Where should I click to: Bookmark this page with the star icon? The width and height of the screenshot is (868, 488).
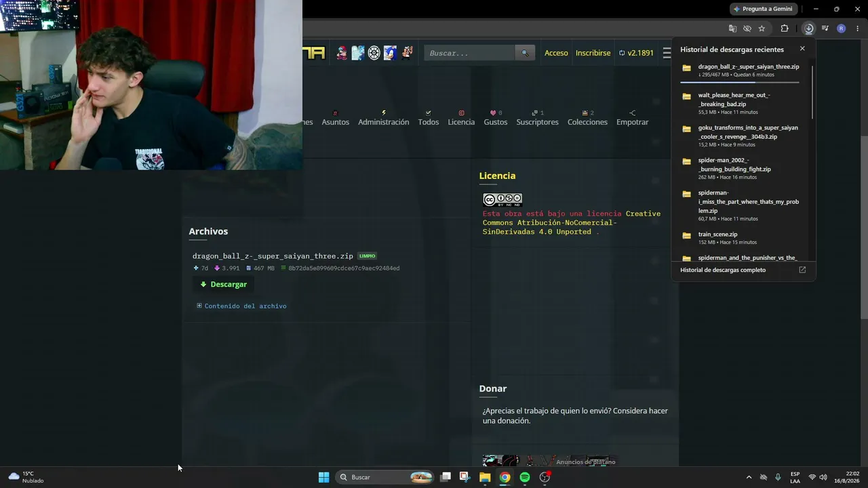[762, 28]
